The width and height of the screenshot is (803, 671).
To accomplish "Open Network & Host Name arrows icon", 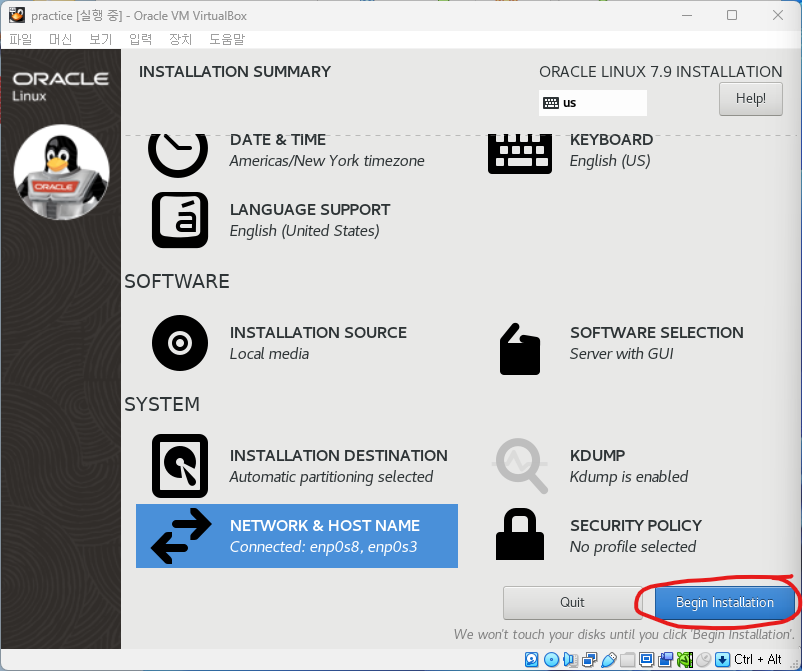I will (x=181, y=536).
